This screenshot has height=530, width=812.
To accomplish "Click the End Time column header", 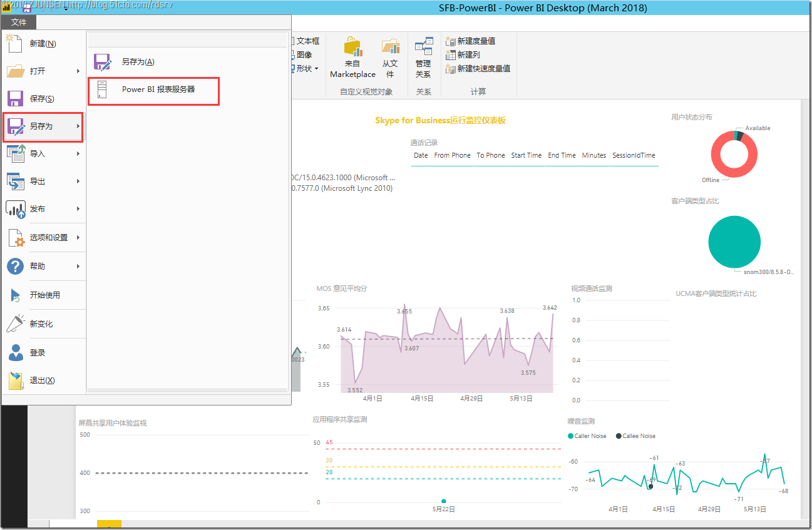I will [x=562, y=155].
